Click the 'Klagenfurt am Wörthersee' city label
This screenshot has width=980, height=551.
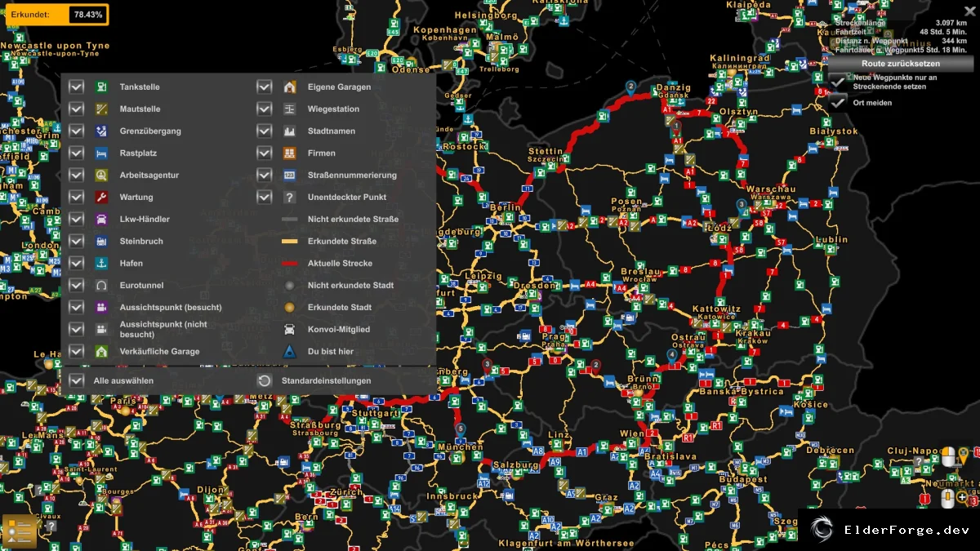coord(566,543)
